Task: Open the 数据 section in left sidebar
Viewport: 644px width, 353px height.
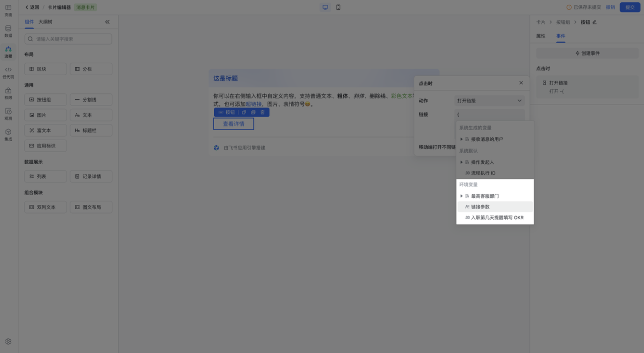Action: coord(8,31)
